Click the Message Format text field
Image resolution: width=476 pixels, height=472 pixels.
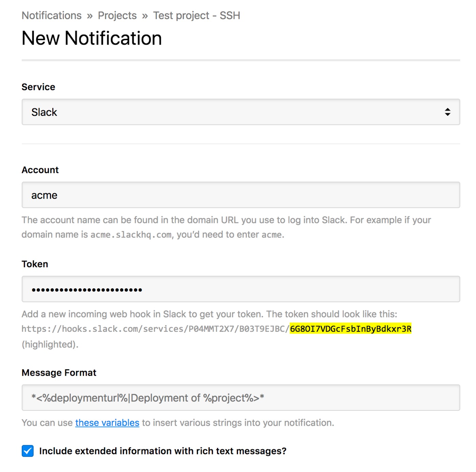[x=241, y=398]
